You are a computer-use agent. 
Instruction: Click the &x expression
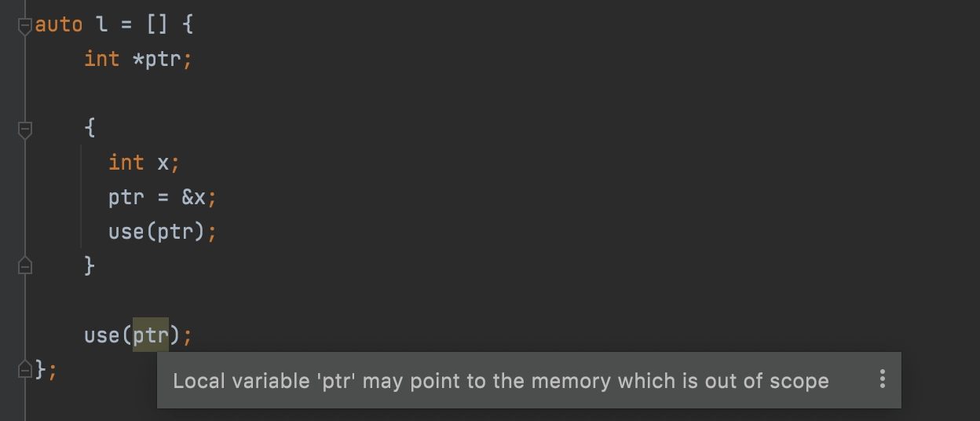click(x=193, y=197)
